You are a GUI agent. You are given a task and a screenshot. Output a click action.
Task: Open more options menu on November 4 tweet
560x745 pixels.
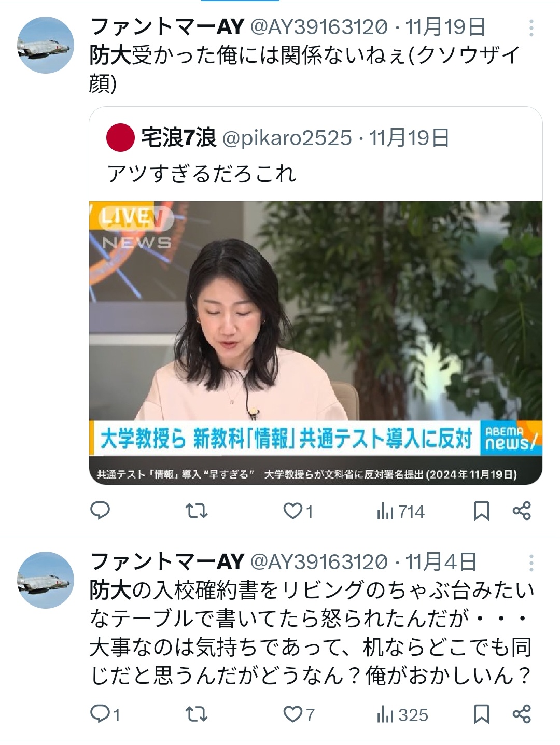[531, 563]
